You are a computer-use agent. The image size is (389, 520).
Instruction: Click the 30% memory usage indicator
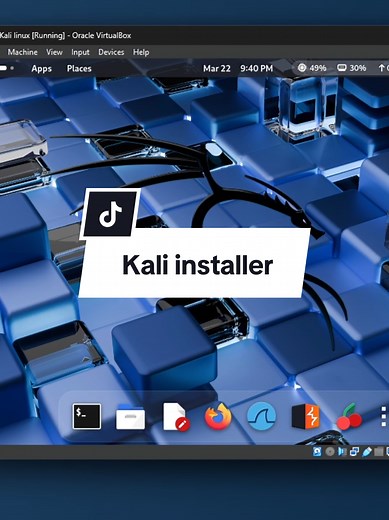coord(351,68)
